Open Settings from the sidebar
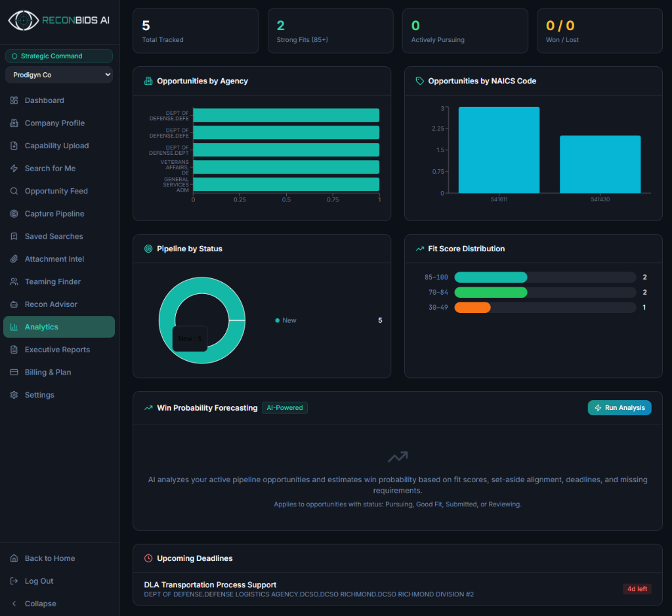Image resolution: width=672 pixels, height=616 pixels. click(59, 395)
